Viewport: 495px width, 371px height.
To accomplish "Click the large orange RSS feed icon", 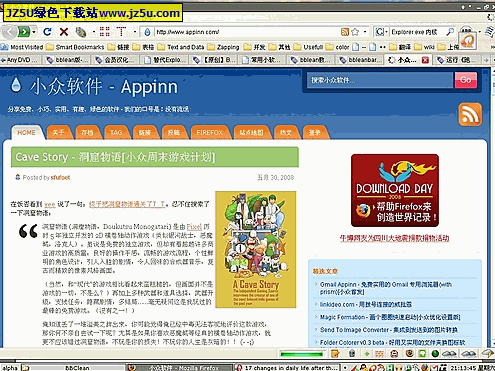I will click(470, 114).
